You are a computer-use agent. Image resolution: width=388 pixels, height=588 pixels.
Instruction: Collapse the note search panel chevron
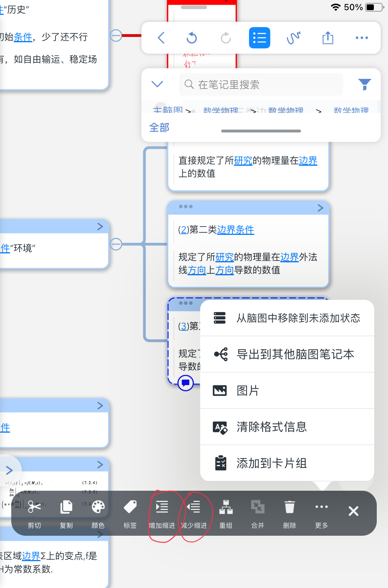click(x=157, y=84)
